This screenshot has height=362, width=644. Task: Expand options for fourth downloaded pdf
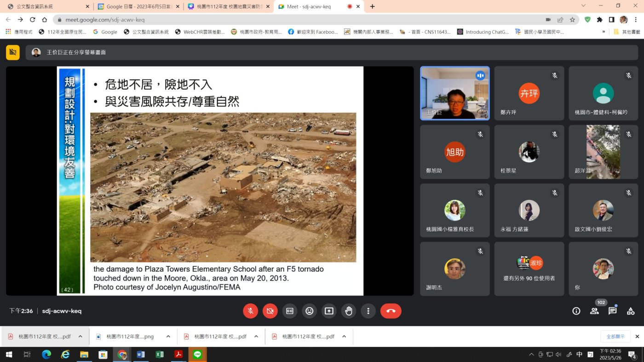[x=344, y=337]
